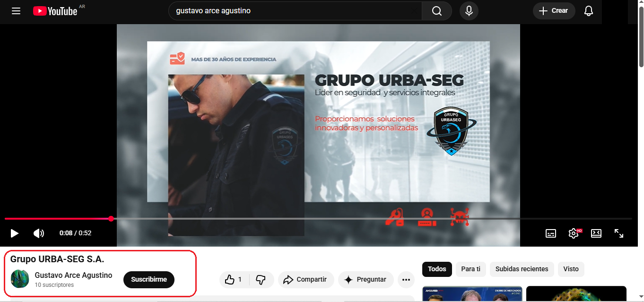Open the YouTube hamburger guide menu
The height and width of the screenshot is (302, 644).
click(x=16, y=11)
